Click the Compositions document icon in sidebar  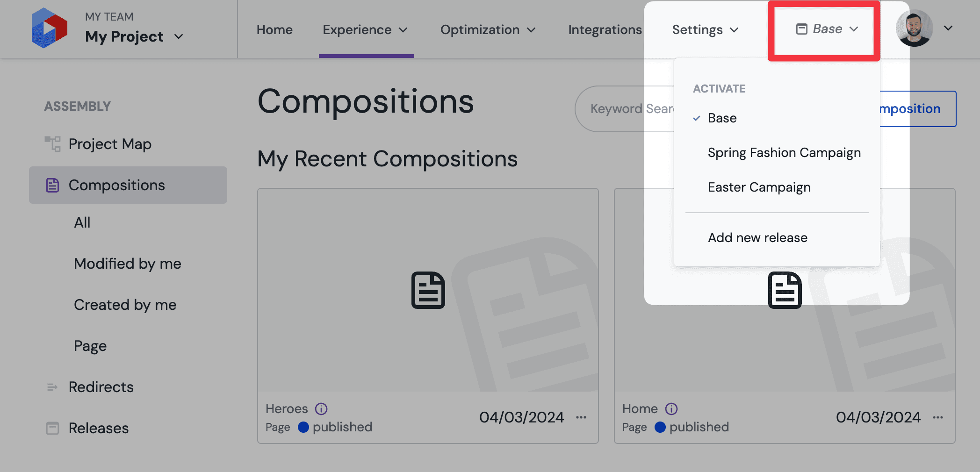point(52,185)
